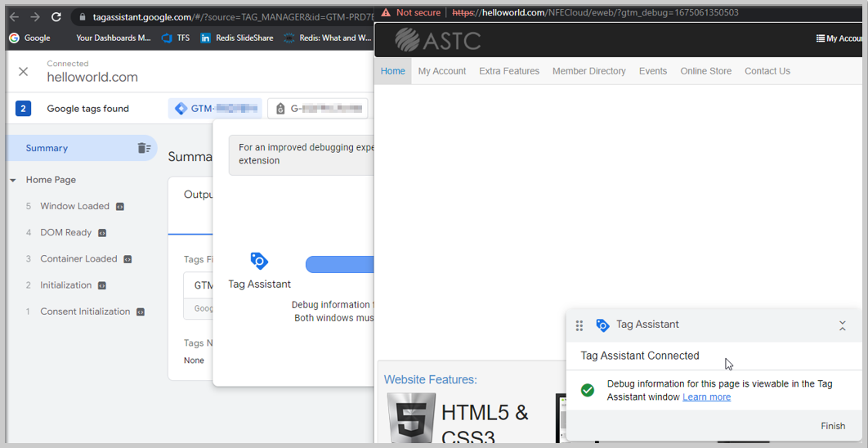The width and height of the screenshot is (868, 448).
Task: Open the Learn more link
Action: click(706, 397)
